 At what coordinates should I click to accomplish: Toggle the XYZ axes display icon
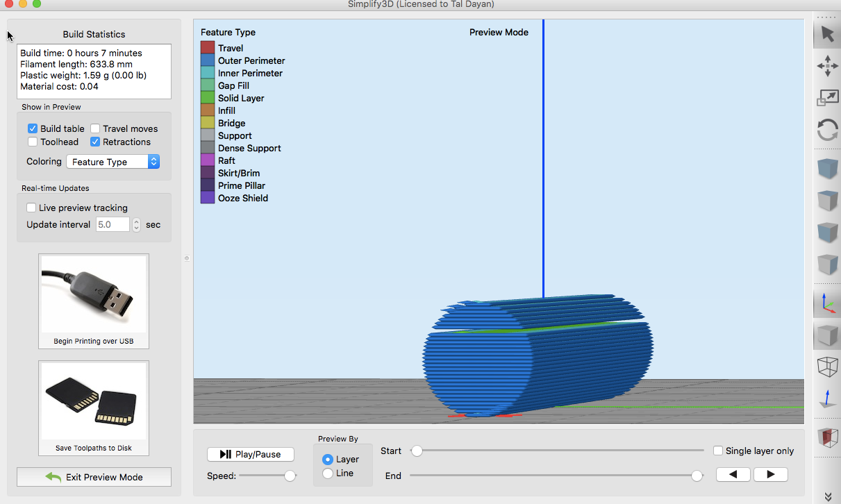click(x=827, y=304)
